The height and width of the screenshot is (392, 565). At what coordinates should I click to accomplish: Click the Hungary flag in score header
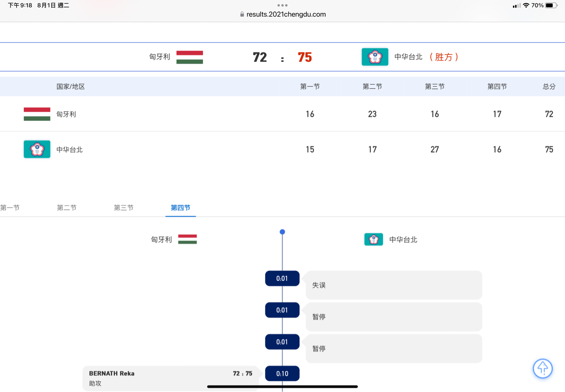(x=189, y=57)
